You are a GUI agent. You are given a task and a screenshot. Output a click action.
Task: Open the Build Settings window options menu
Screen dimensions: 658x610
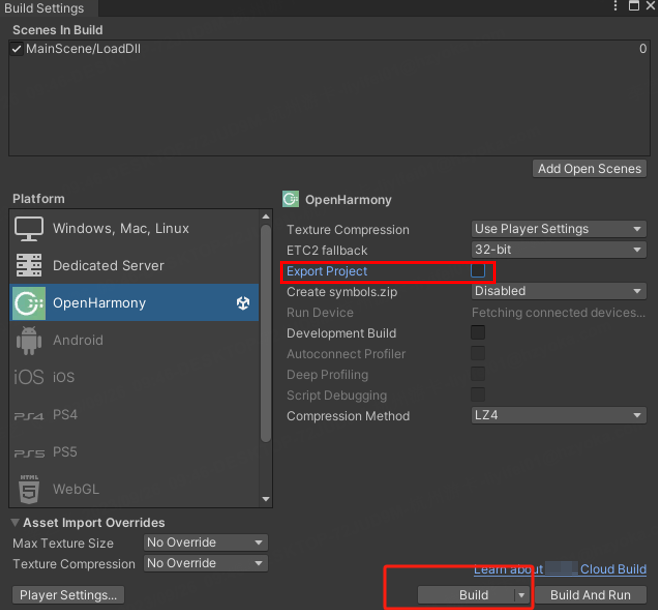coord(616,7)
